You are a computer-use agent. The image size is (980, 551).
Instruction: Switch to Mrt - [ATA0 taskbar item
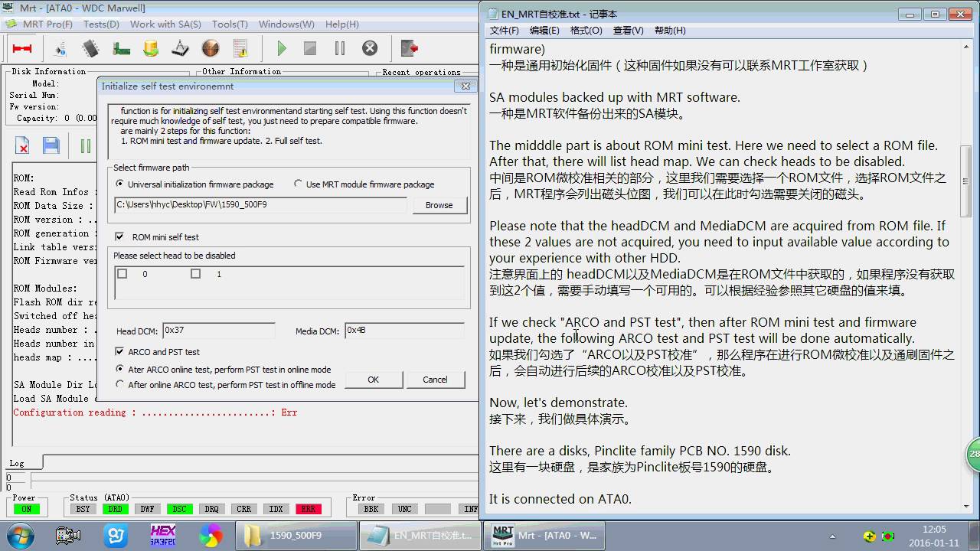543,536
